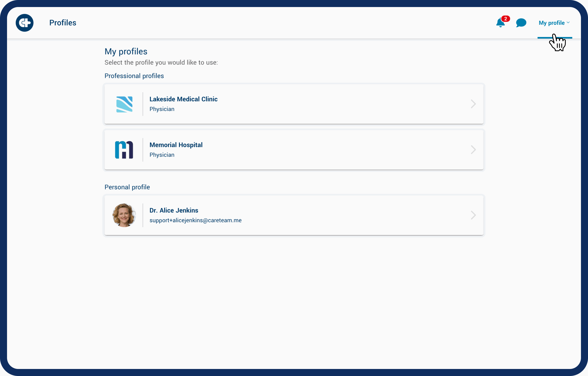Viewport: 588px width, 376px height.
Task: Click the red notification badge showing 2
Action: 506,19
